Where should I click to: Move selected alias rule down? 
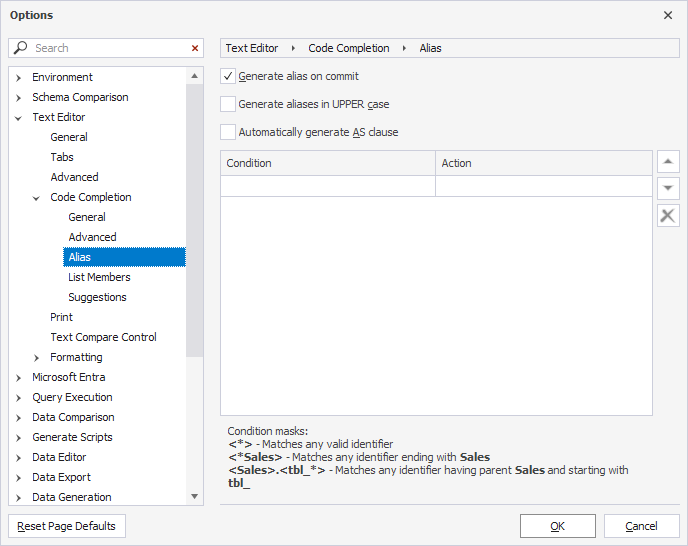click(668, 188)
